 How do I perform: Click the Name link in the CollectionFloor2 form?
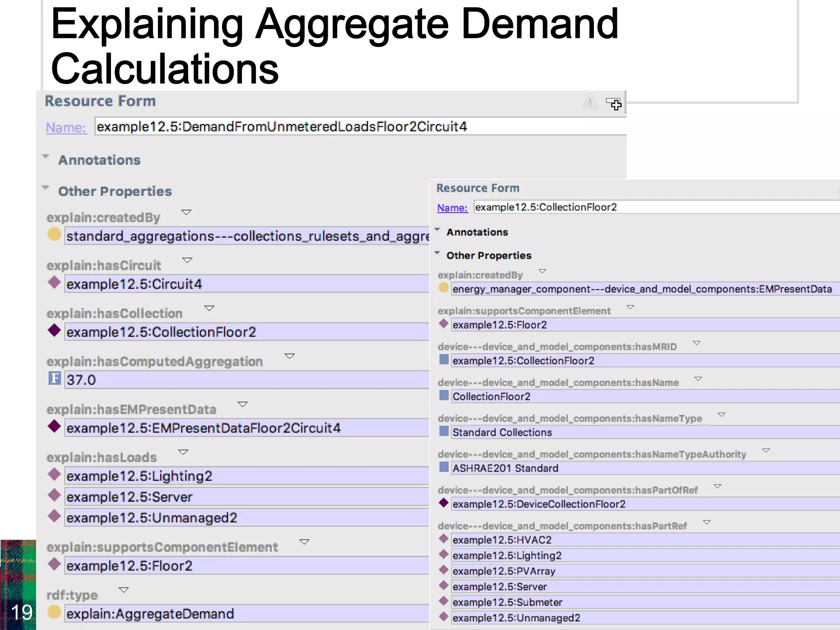pos(452,208)
